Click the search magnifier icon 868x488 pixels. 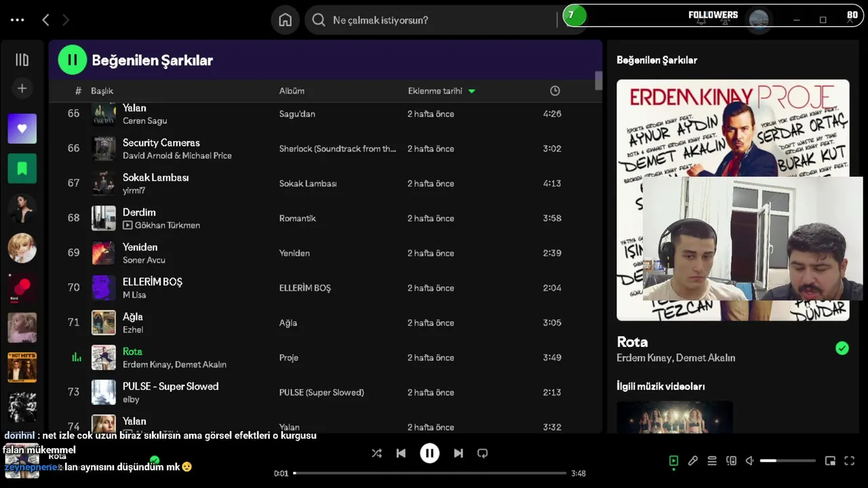pos(319,20)
